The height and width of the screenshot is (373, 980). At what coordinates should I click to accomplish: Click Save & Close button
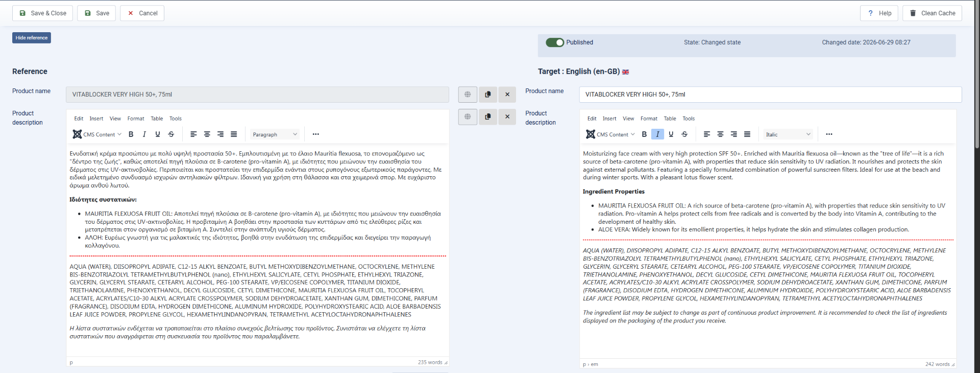coord(42,13)
